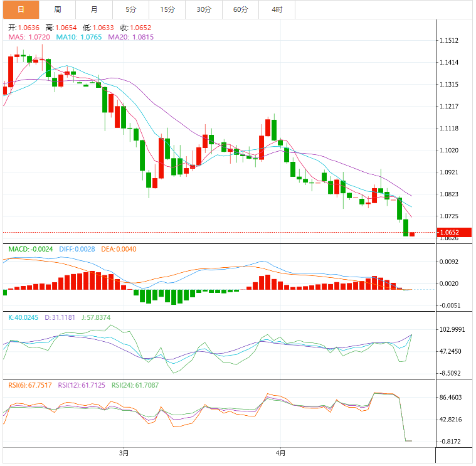The image size is (476, 466).
Task: Click the opening price 开: 1.0636
Action: click(24, 28)
